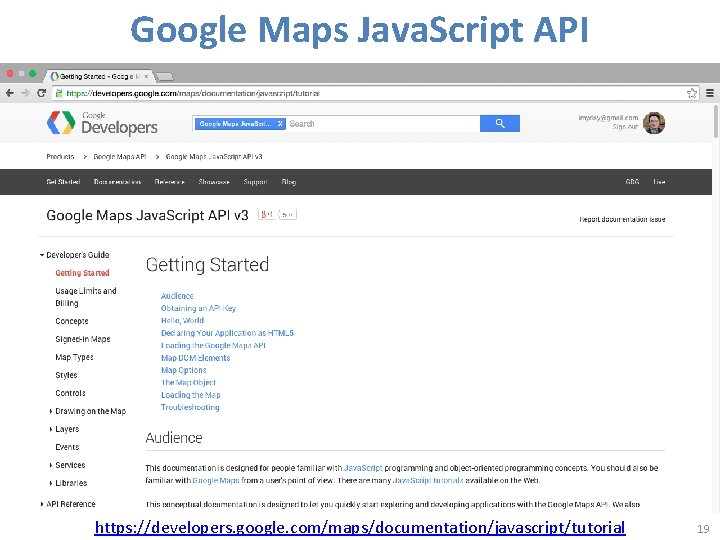Image resolution: width=720 pixels, height=540 pixels.
Task: Jump to Declaring Your Application as HTML5
Action: (227, 333)
